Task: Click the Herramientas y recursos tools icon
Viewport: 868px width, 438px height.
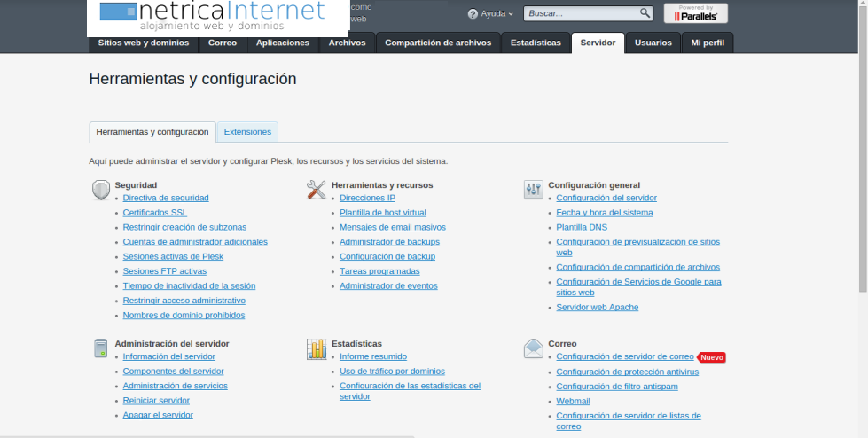Action: (x=317, y=190)
